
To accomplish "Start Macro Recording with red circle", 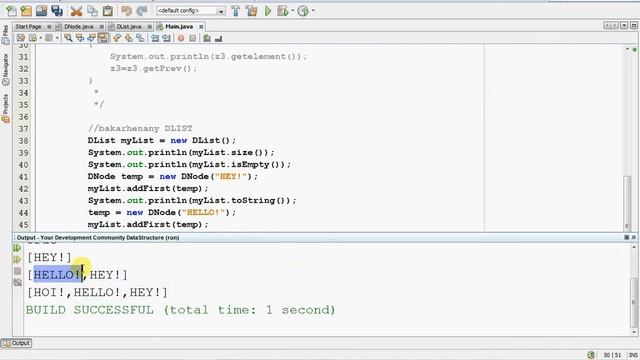I will (181, 38).
